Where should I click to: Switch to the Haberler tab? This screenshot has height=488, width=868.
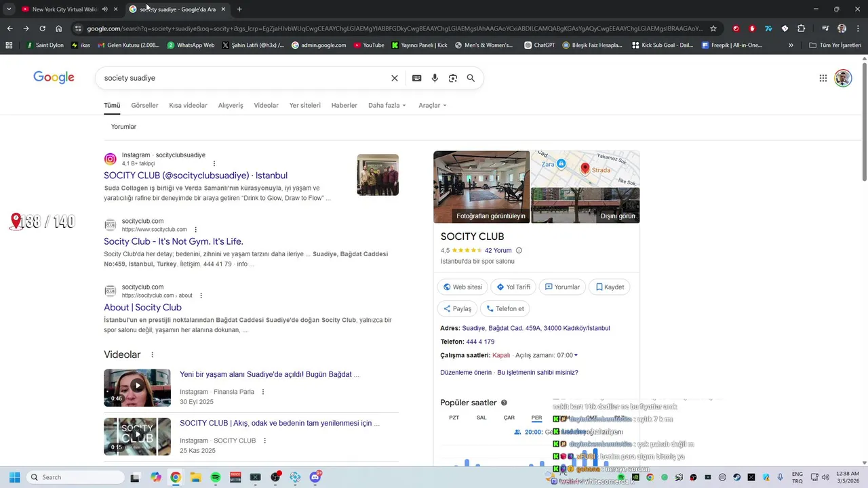pos(344,106)
